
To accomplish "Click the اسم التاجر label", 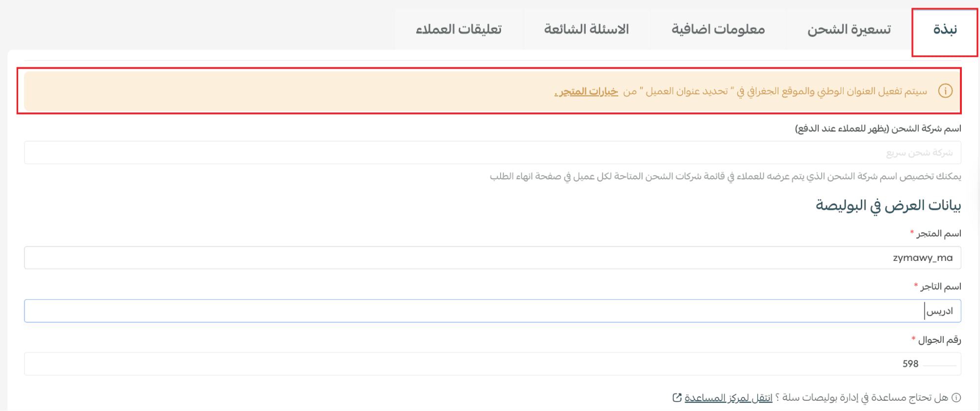I will pos(940,287).
